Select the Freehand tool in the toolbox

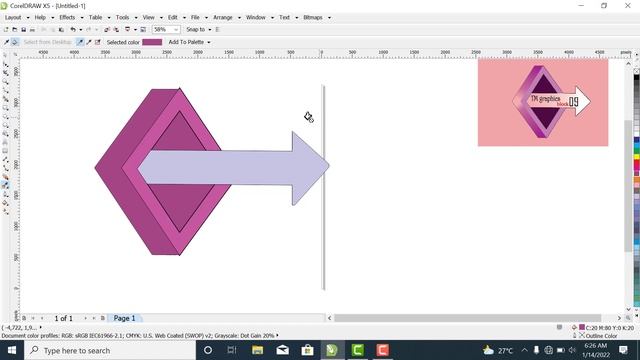(x=6, y=90)
